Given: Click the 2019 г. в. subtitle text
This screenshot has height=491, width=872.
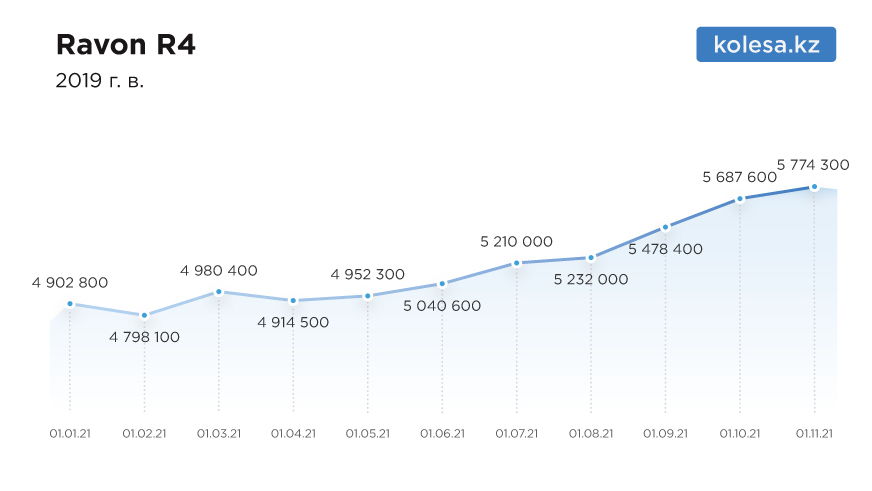Looking at the screenshot, I should tap(100, 81).
